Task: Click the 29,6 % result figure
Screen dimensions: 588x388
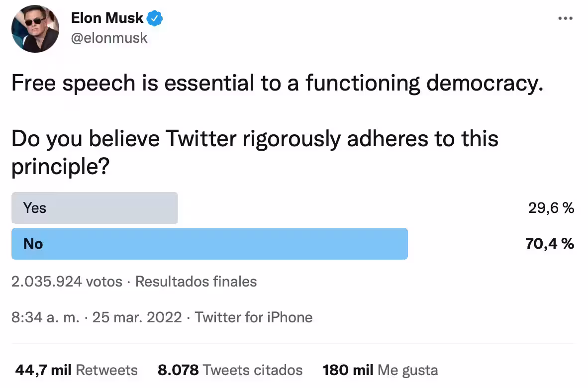Action: pyautogui.click(x=551, y=208)
